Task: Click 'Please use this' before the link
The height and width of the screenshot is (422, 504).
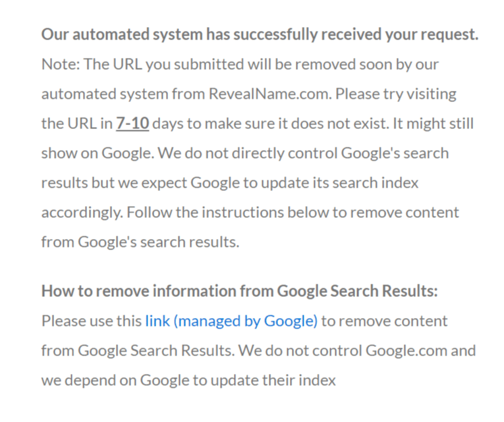Action: click(92, 321)
